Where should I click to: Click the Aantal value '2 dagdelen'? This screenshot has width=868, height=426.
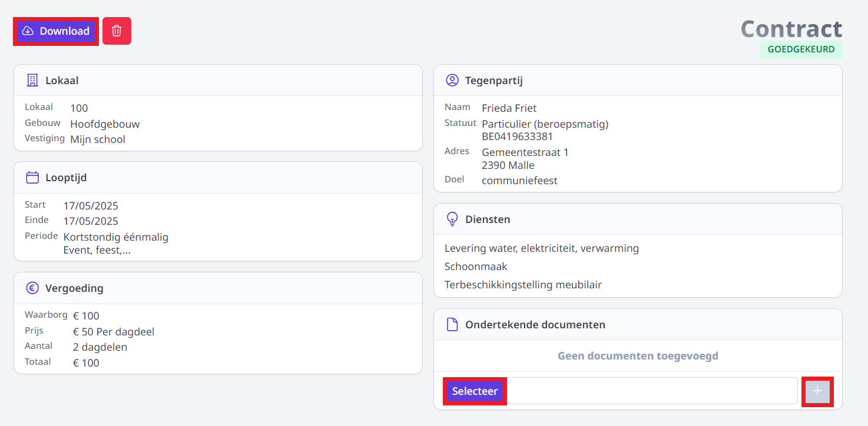pos(100,347)
